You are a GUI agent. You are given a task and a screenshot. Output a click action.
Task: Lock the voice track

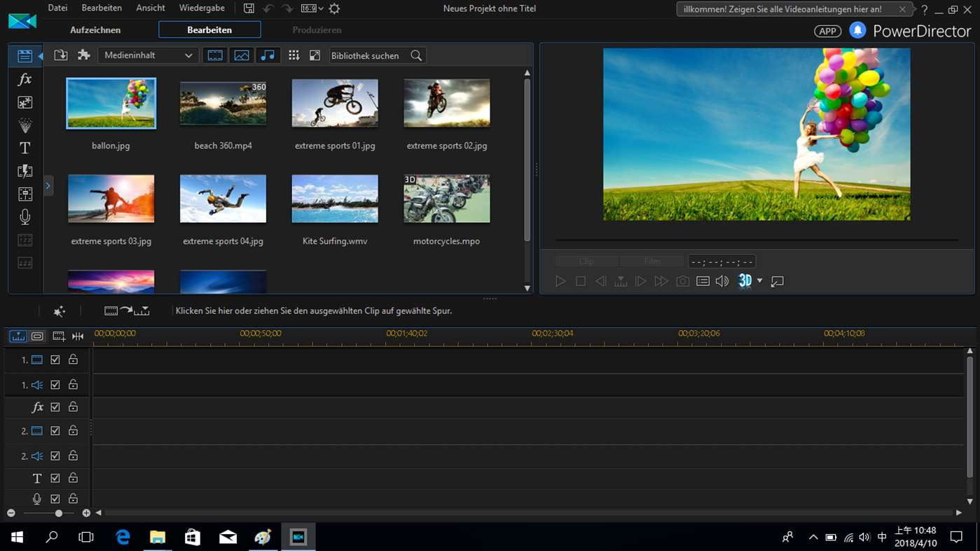click(x=73, y=498)
